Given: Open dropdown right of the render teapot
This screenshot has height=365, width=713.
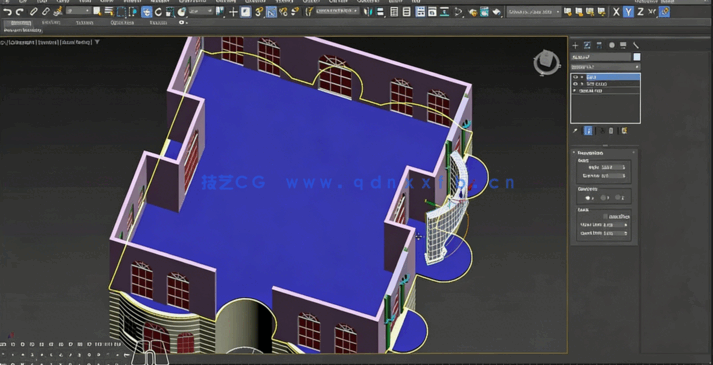Looking at the screenshot, I should tap(534, 12).
